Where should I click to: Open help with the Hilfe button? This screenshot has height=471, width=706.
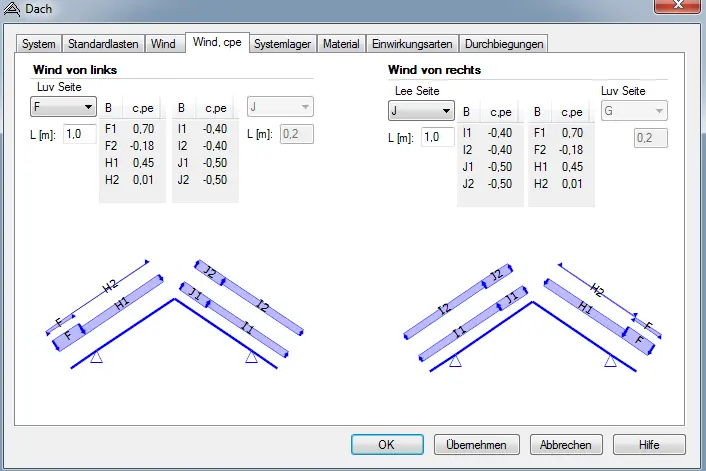[649, 445]
